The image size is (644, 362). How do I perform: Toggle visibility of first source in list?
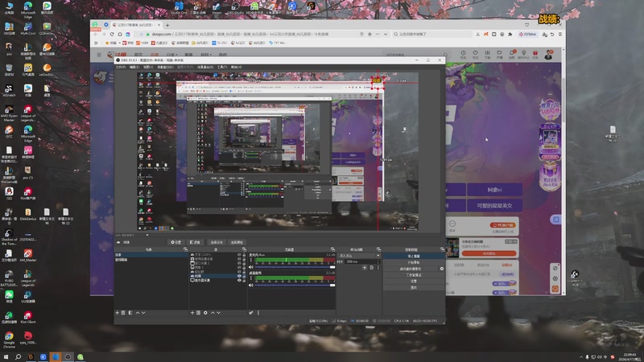point(239,254)
